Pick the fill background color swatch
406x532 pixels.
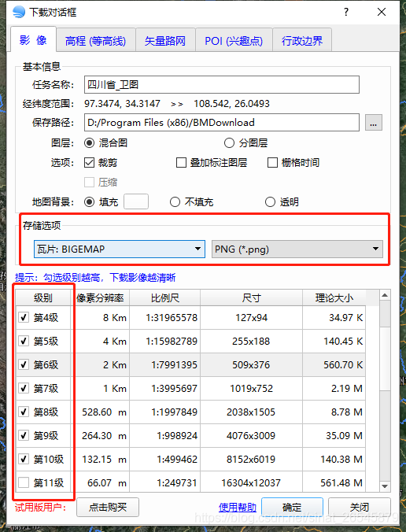136,202
